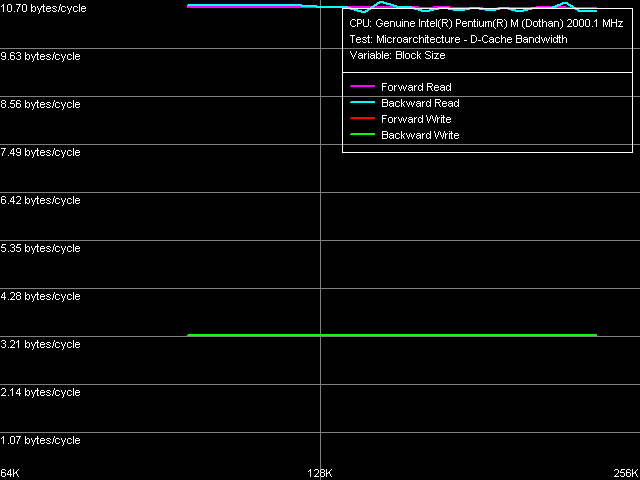Click the green Backward Write data line
Screen dimensions: 640x480
pyautogui.click(x=392, y=335)
